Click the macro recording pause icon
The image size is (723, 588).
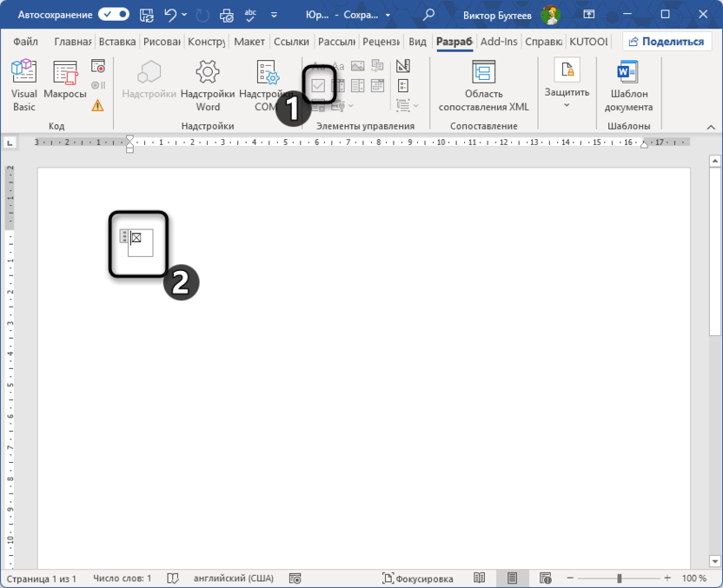tap(98, 85)
